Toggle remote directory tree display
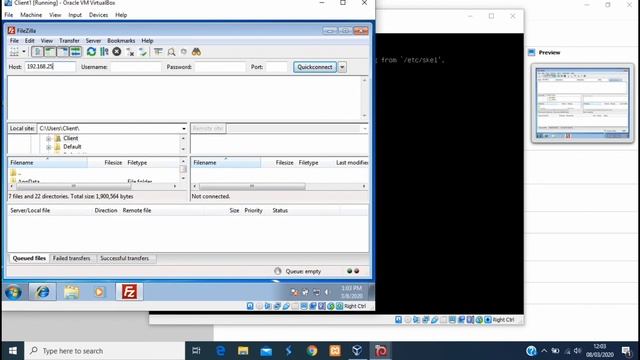Viewport: 640px width, 360px height. (x=63, y=52)
